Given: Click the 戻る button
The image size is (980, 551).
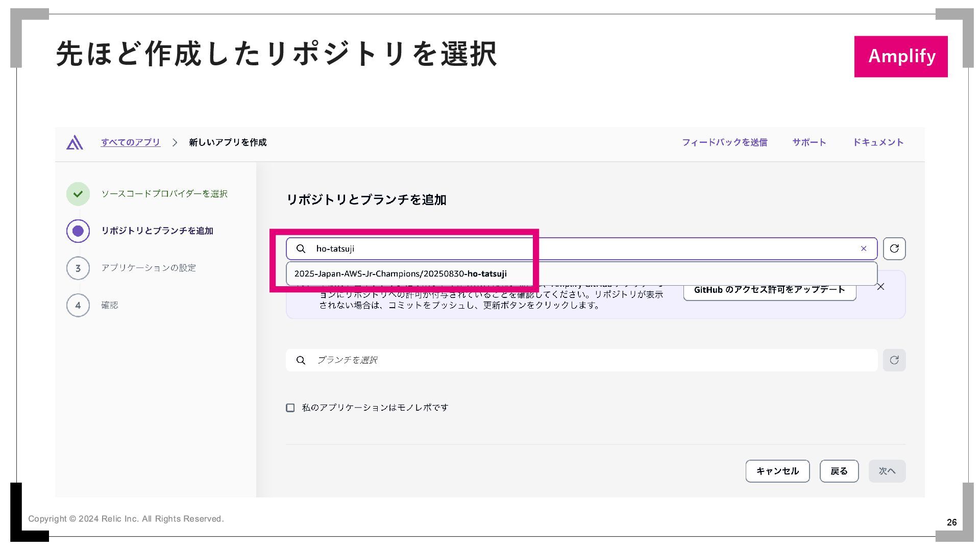Looking at the screenshot, I should (839, 471).
